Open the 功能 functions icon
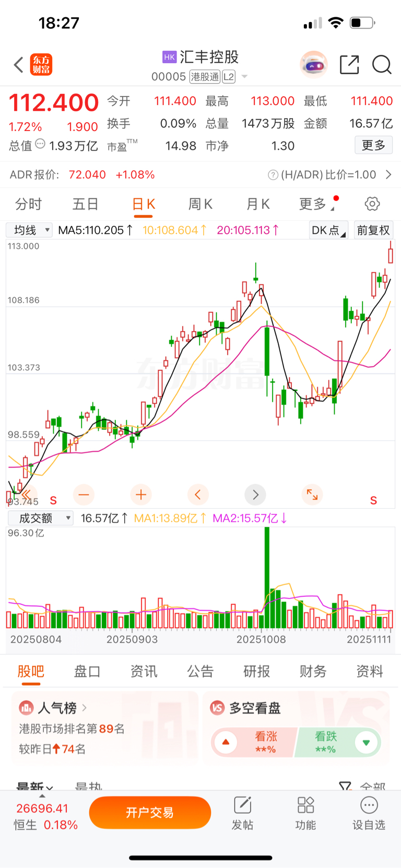401x868 pixels. pos(305,805)
